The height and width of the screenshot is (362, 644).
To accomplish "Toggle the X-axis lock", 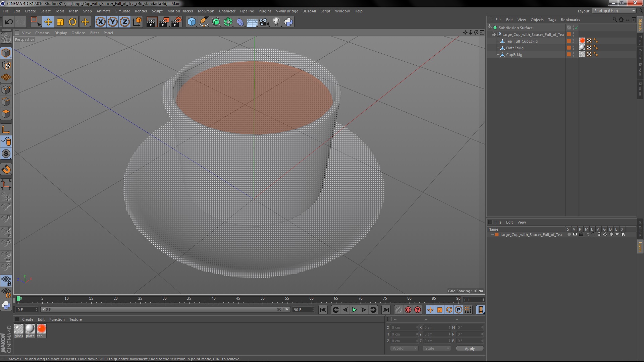I will pyautogui.click(x=100, y=22).
